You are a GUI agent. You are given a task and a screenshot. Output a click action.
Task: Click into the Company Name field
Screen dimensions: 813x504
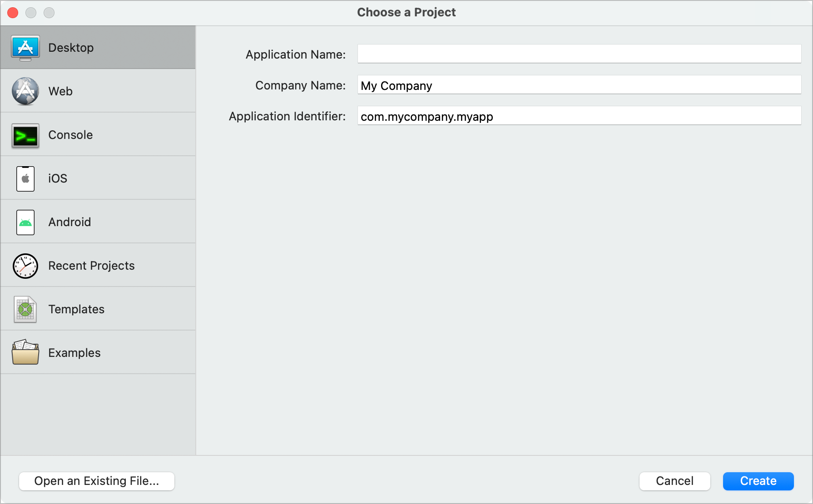tap(579, 85)
